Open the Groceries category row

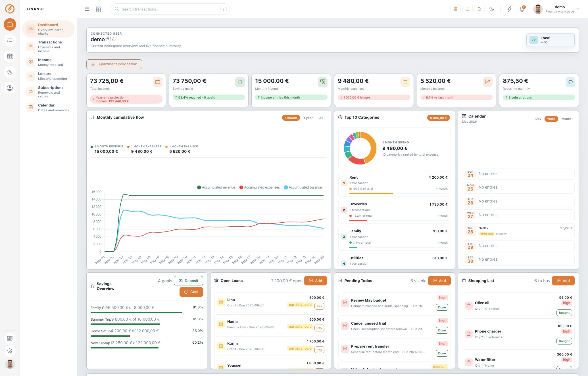click(x=394, y=211)
